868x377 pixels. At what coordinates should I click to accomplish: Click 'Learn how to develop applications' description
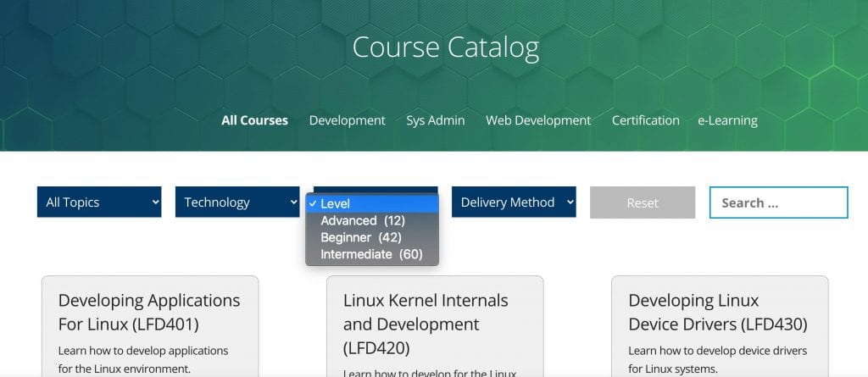click(x=142, y=359)
